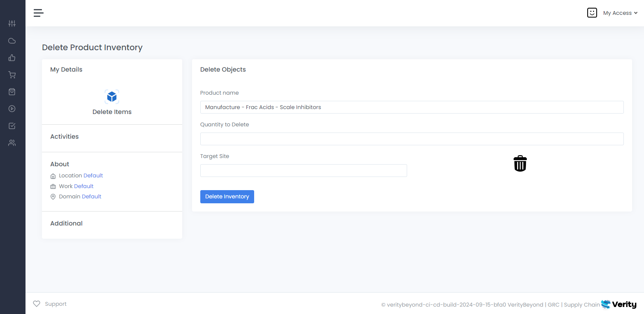Toggle the hamburger menu button
This screenshot has height=314, width=644.
click(39, 13)
